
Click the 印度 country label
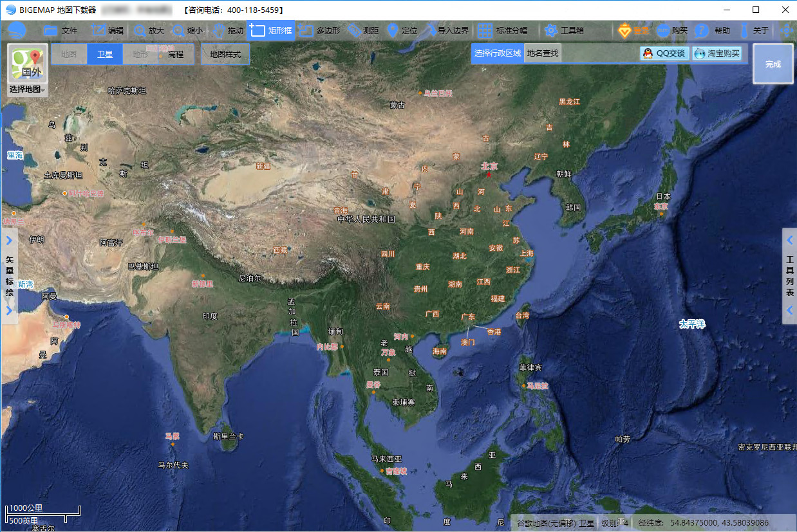click(x=210, y=316)
